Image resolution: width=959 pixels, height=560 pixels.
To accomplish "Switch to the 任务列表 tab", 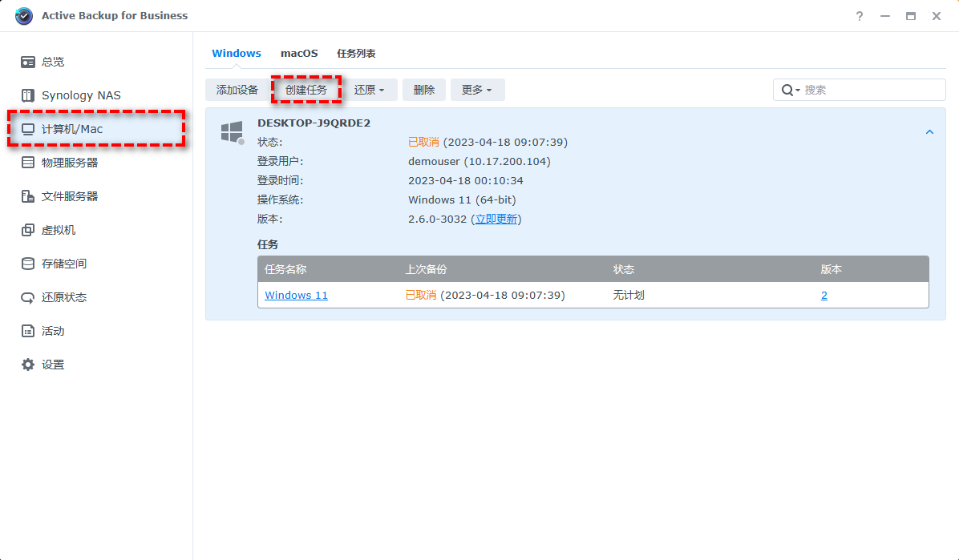I will pos(356,54).
